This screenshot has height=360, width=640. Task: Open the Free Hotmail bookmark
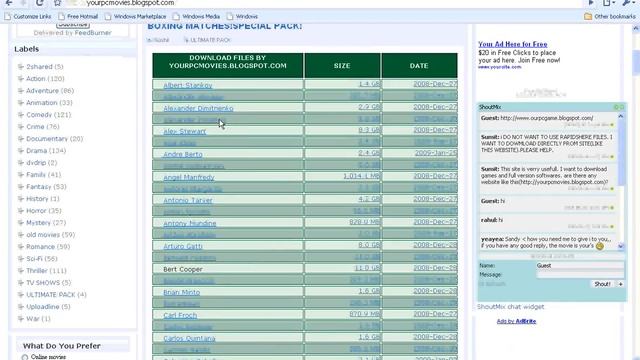tap(78, 17)
